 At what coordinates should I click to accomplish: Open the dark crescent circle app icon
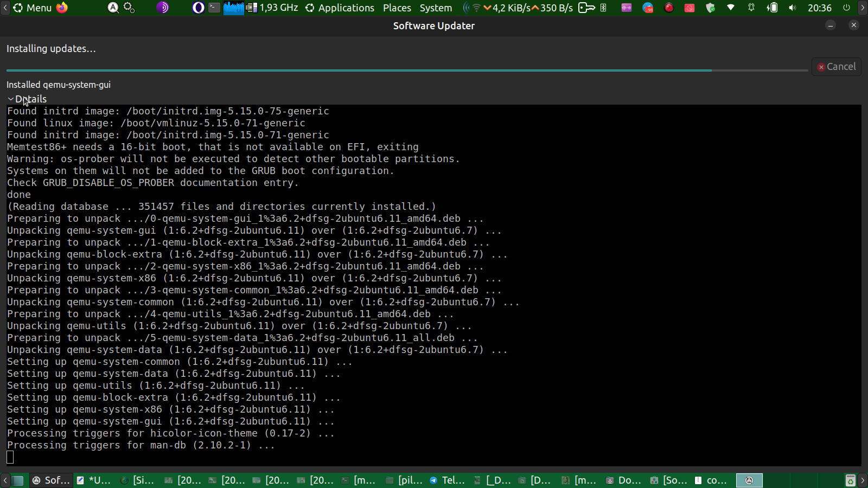[199, 8]
